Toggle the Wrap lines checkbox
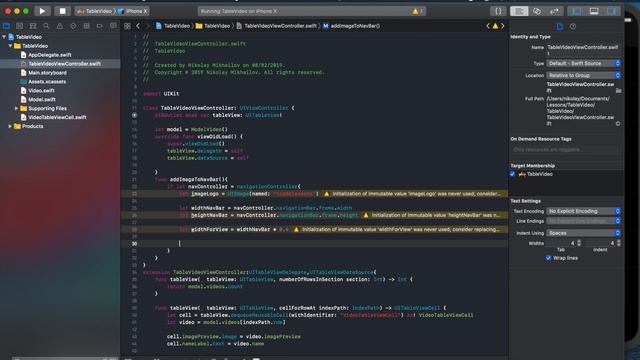This screenshot has width=640, height=360. tap(548, 258)
